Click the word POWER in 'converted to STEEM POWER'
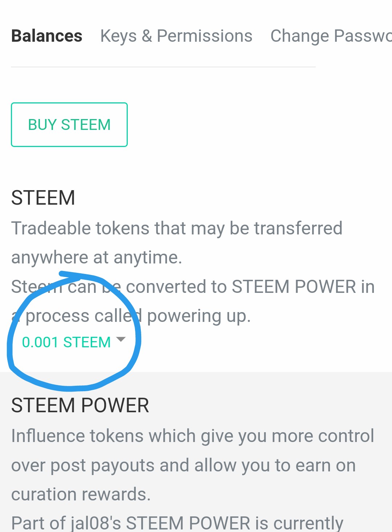The width and height of the screenshot is (392, 532). (325, 287)
